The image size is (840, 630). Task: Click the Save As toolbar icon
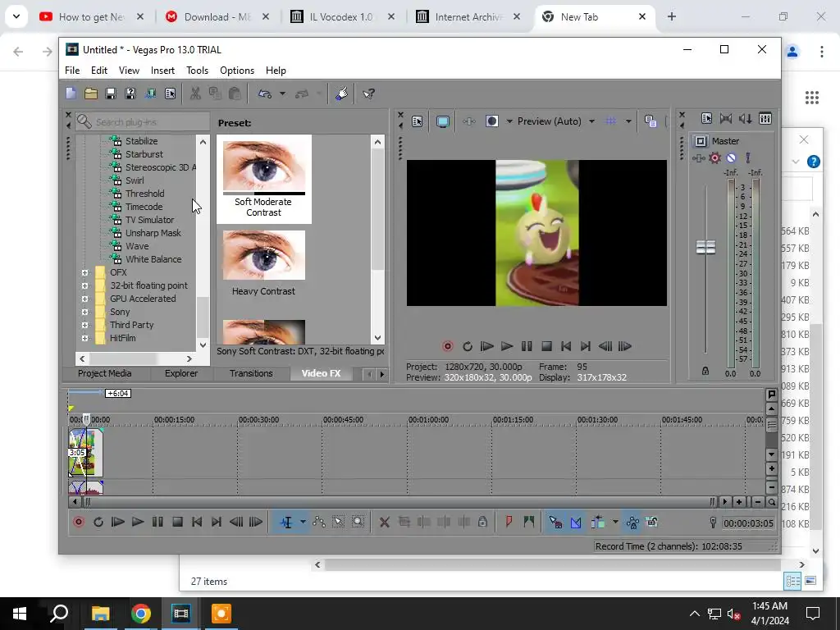pyautogui.click(x=130, y=94)
